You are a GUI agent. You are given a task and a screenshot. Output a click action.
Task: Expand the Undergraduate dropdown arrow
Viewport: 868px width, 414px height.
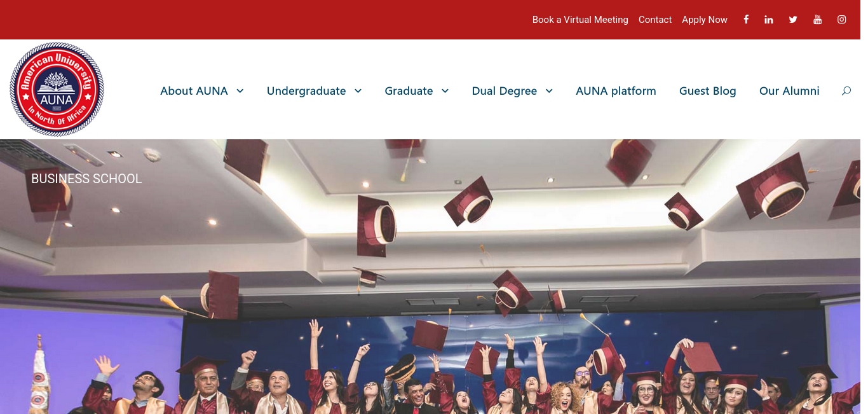click(358, 91)
